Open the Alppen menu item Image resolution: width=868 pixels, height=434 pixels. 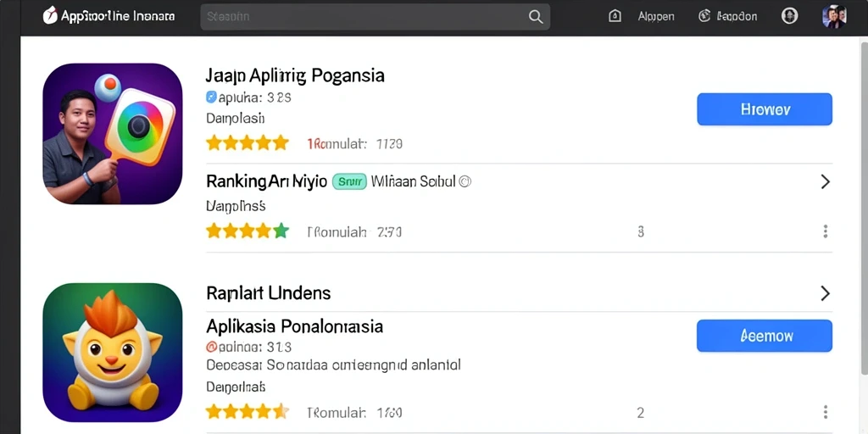(656, 17)
